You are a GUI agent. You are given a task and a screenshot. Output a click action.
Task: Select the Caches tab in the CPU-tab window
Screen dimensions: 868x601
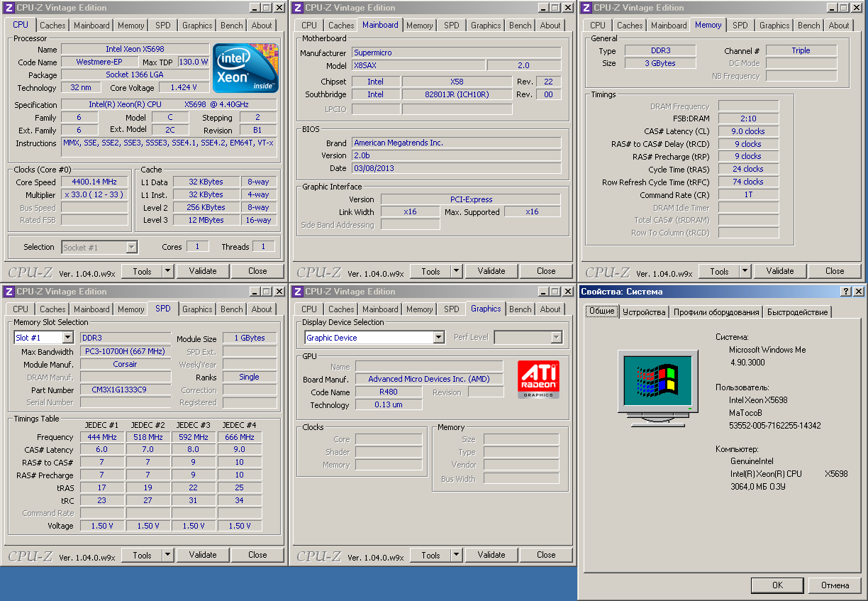pyautogui.click(x=52, y=26)
